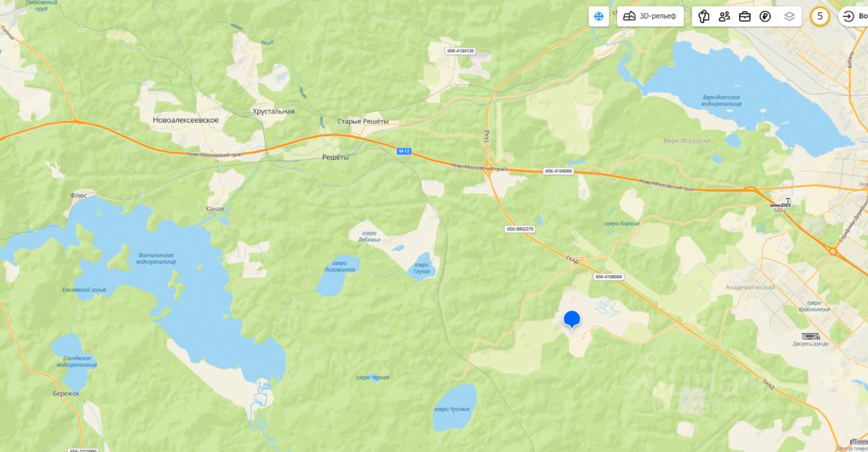Toggle the snowflake winter map mode

(599, 16)
